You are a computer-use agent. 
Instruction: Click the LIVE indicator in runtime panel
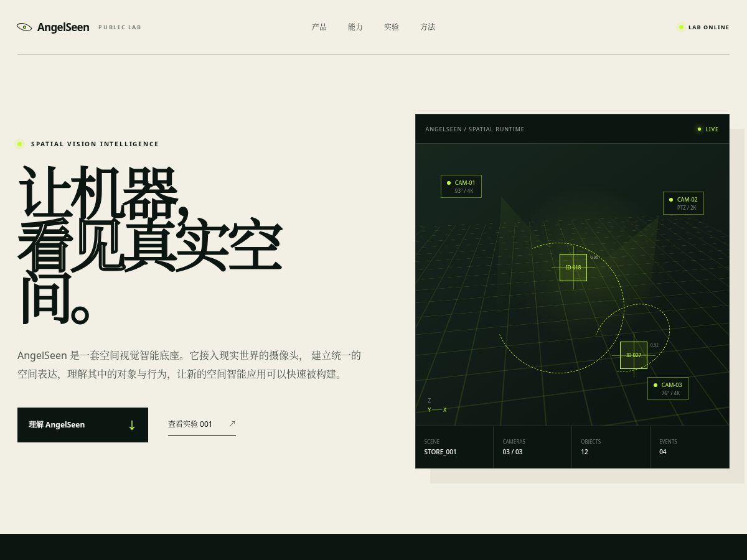click(x=708, y=129)
